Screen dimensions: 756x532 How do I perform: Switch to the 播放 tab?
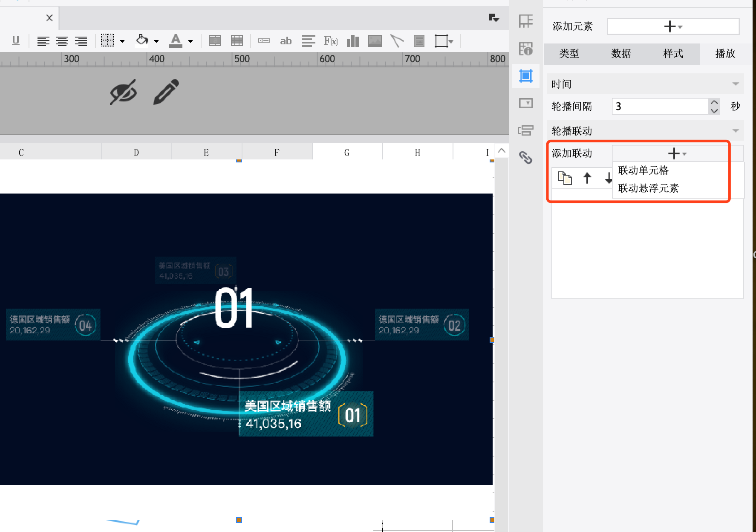(x=725, y=53)
